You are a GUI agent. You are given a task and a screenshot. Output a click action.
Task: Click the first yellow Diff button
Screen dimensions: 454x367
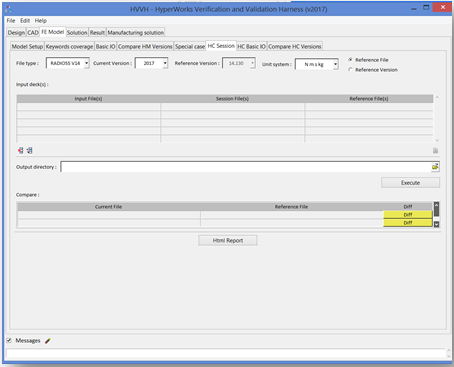coord(408,215)
